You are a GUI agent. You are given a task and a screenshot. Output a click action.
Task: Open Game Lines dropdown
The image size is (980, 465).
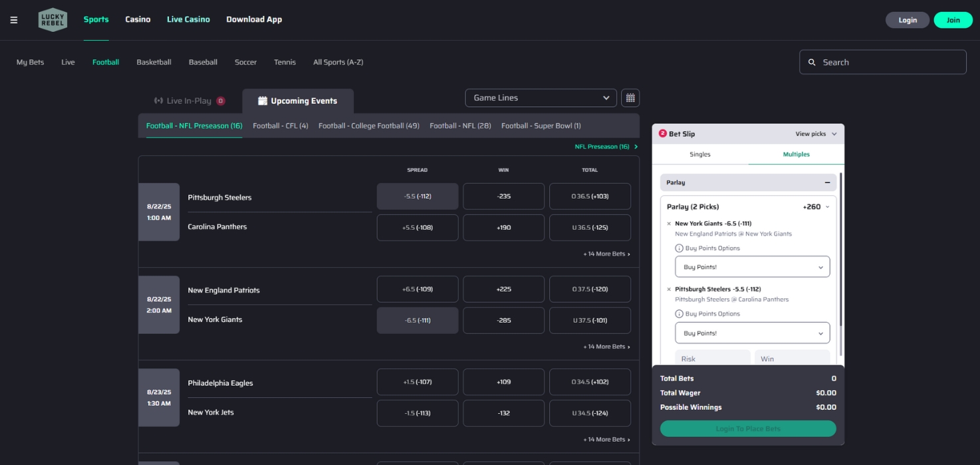[x=541, y=98]
